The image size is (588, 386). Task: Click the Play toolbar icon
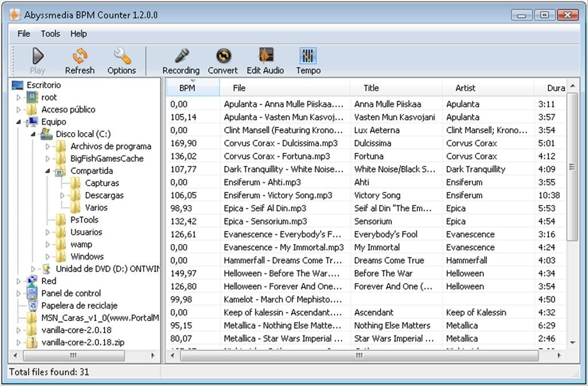(x=38, y=56)
